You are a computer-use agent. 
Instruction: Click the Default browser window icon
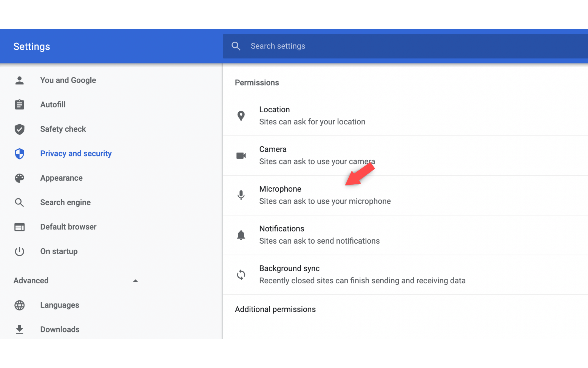tap(19, 227)
